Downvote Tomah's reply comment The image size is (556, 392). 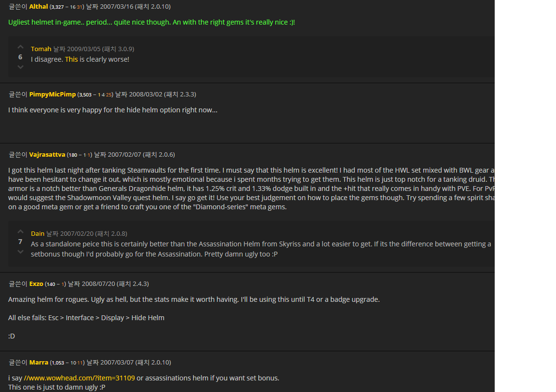point(20,67)
